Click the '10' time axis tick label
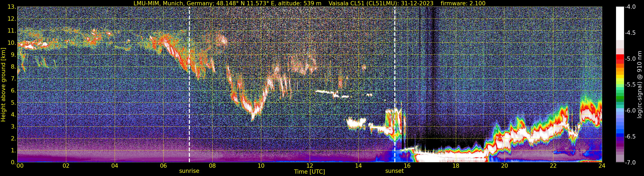 pos(261,166)
